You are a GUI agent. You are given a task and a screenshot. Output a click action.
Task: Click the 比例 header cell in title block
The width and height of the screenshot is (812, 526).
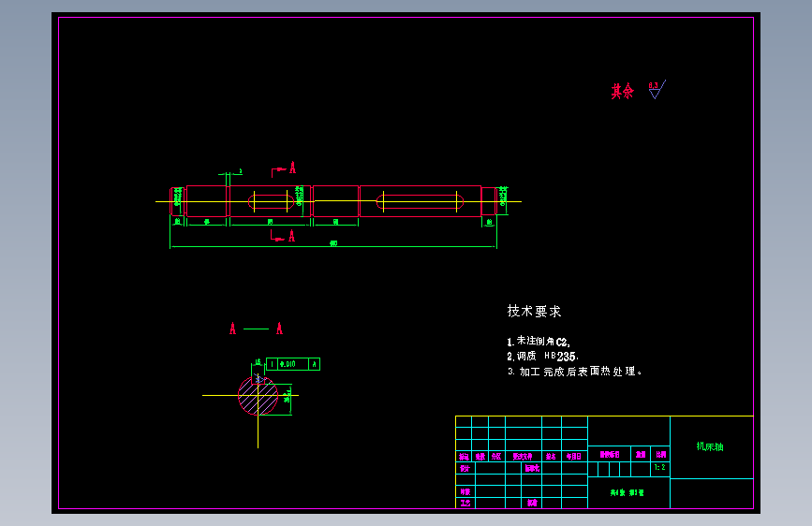[x=660, y=454]
